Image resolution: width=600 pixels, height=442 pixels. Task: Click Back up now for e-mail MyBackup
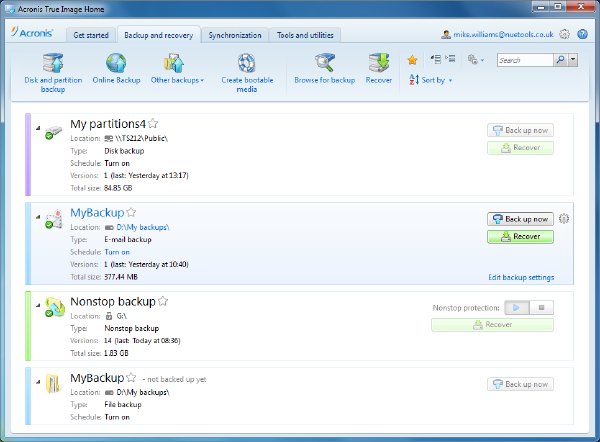(520, 219)
